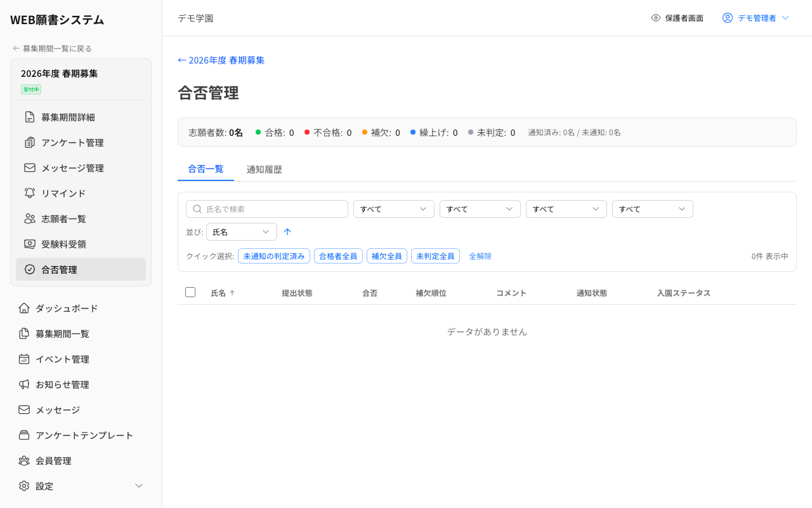Click the 設定 gear icon
The height and width of the screenshot is (508, 812).
point(24,486)
